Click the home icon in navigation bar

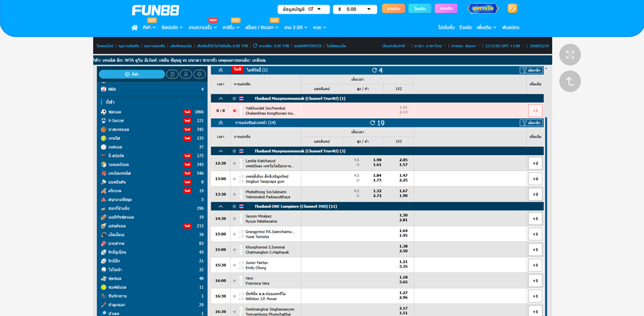pos(135,28)
